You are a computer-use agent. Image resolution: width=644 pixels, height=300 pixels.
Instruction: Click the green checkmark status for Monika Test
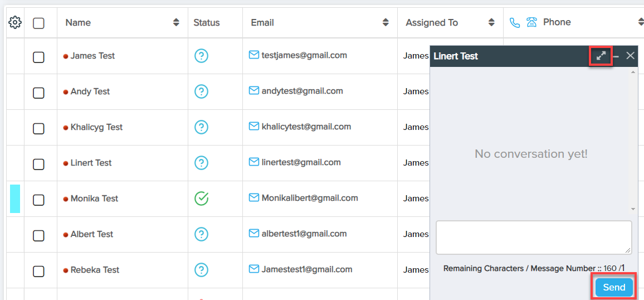click(x=201, y=199)
